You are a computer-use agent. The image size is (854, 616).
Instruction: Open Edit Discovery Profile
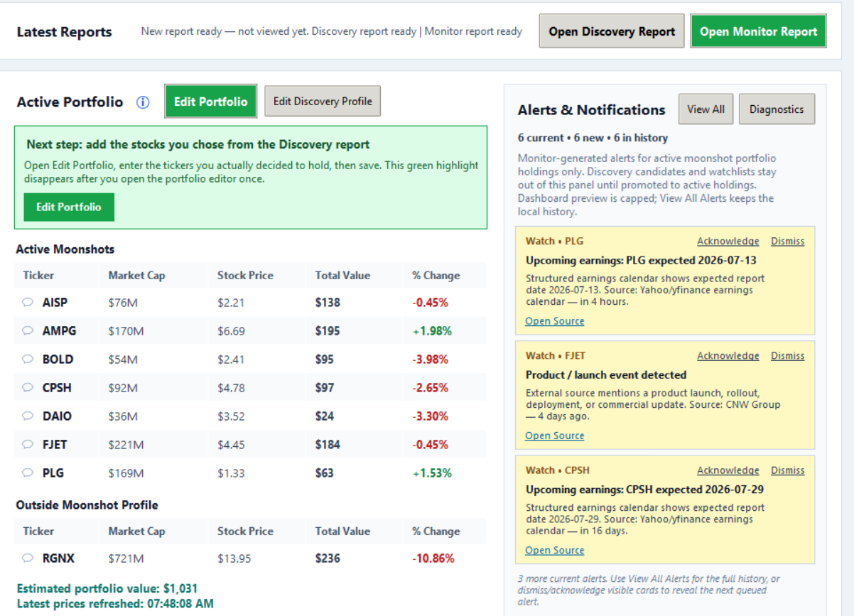click(x=323, y=102)
